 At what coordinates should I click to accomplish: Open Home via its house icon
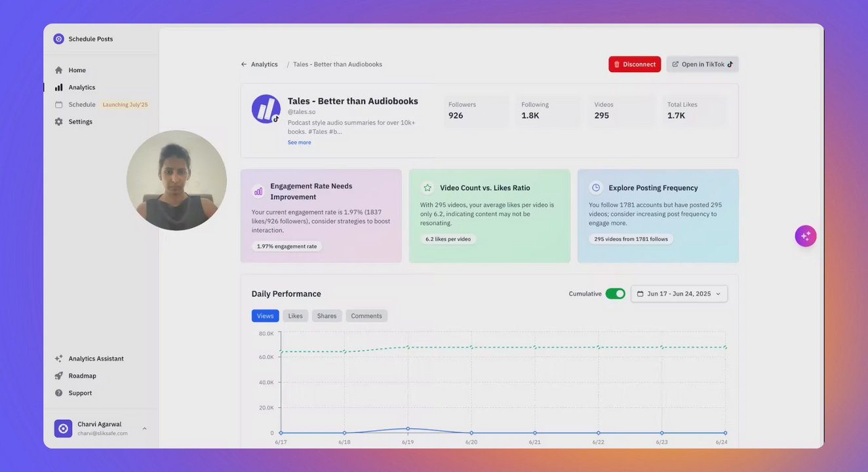[x=59, y=70]
